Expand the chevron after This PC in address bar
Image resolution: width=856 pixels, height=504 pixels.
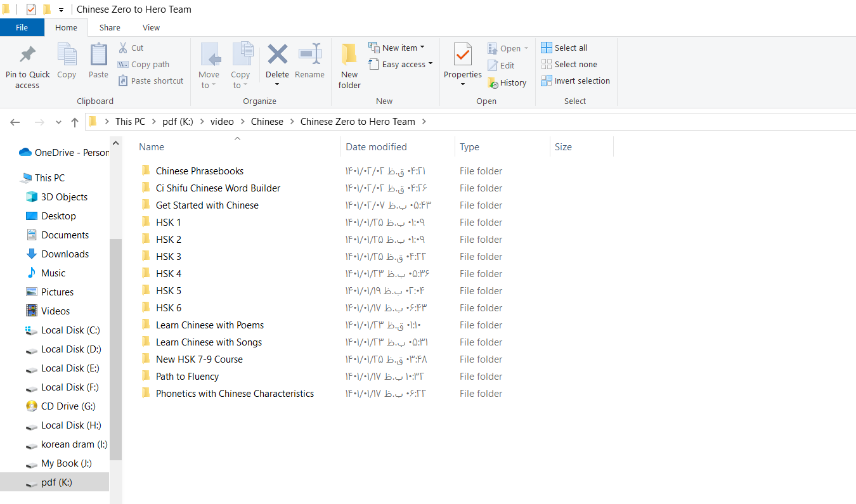pos(154,122)
